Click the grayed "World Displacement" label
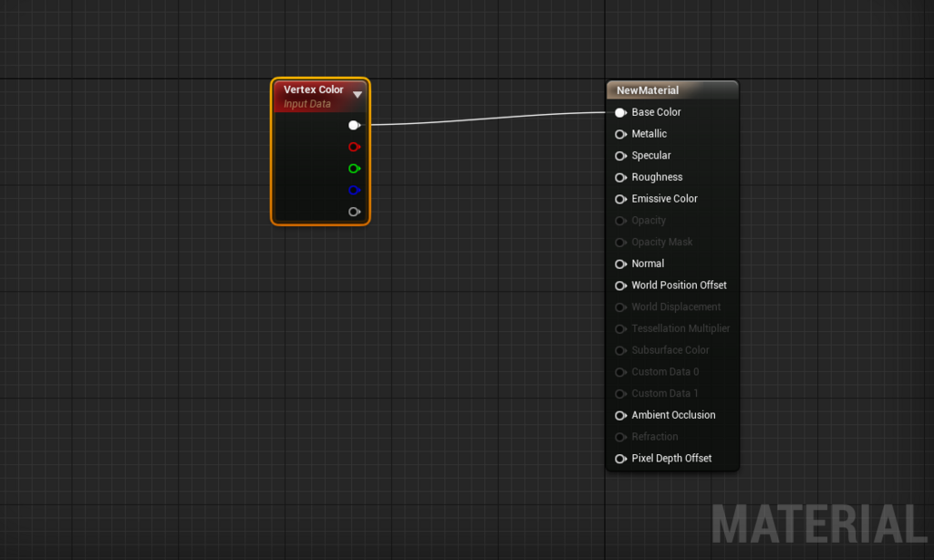Screen dimensions: 934x560 click(x=676, y=306)
